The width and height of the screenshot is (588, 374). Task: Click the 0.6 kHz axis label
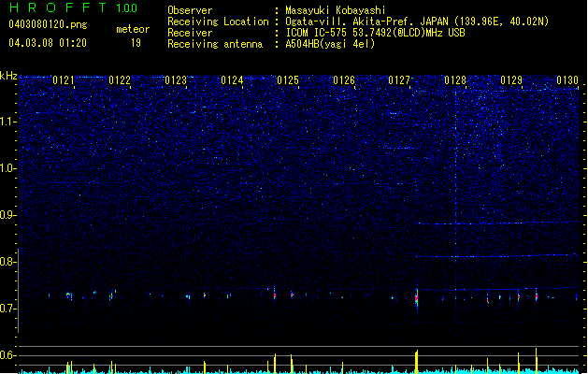tap(7, 355)
